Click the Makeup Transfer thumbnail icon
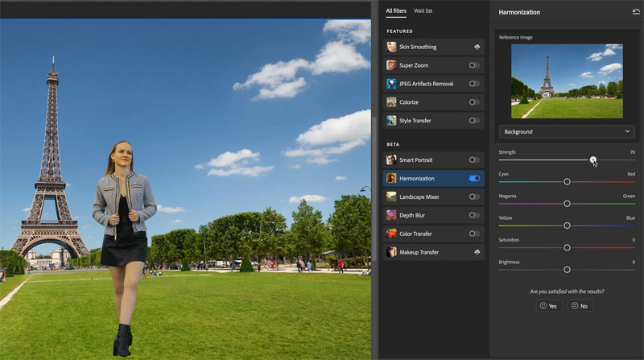Screen dimensions: 644x360 tap(391, 252)
